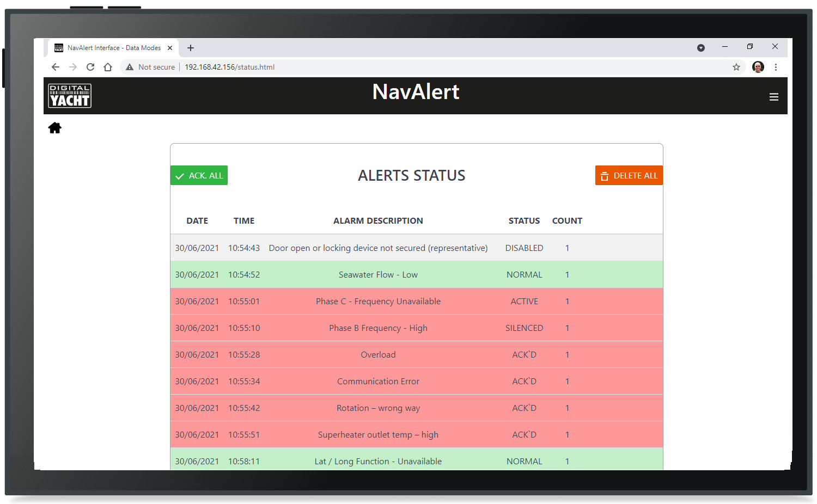The image size is (817, 504).
Task: Click the home icon below the logo
Action: pos(54,128)
